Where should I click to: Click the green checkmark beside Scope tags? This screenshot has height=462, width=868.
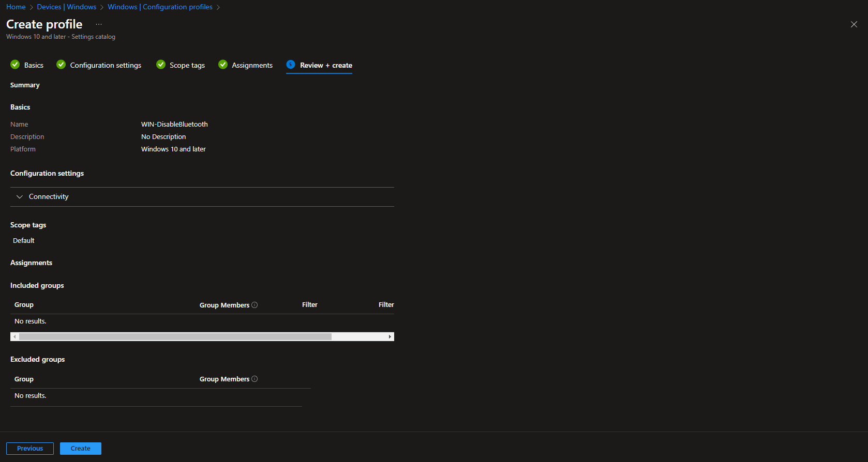click(161, 65)
